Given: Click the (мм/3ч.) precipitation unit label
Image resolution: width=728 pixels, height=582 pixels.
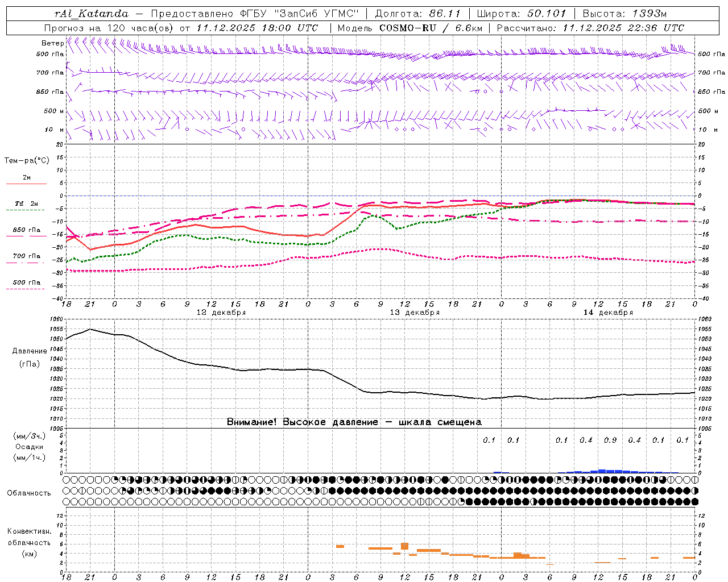Looking at the screenshot, I should pyautogui.click(x=30, y=436).
